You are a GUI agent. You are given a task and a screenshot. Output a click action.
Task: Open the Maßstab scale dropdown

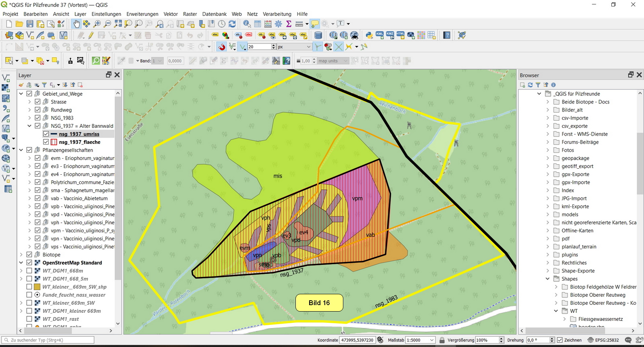point(432,340)
